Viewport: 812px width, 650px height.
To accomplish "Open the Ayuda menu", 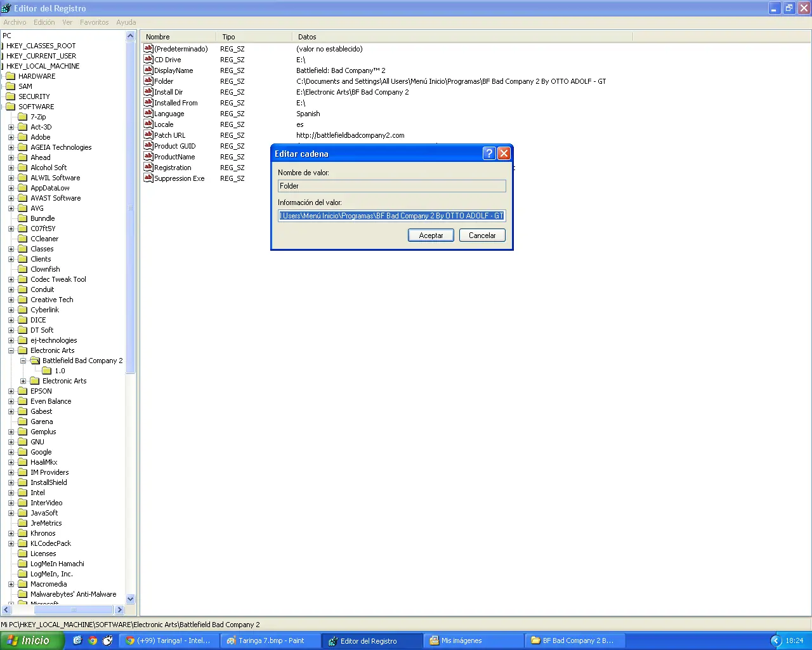I will click(126, 22).
